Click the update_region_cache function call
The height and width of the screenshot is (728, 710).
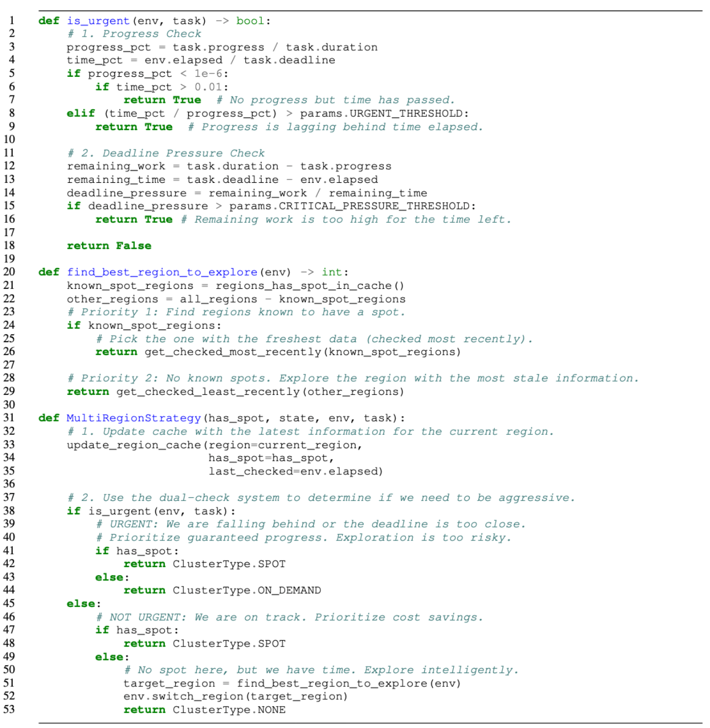pyautogui.click(x=134, y=445)
